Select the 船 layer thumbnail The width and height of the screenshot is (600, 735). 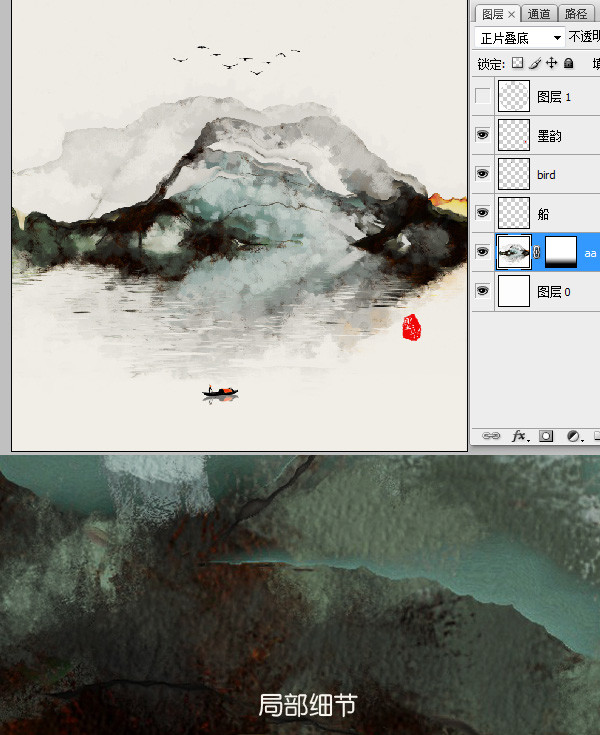pyautogui.click(x=514, y=213)
